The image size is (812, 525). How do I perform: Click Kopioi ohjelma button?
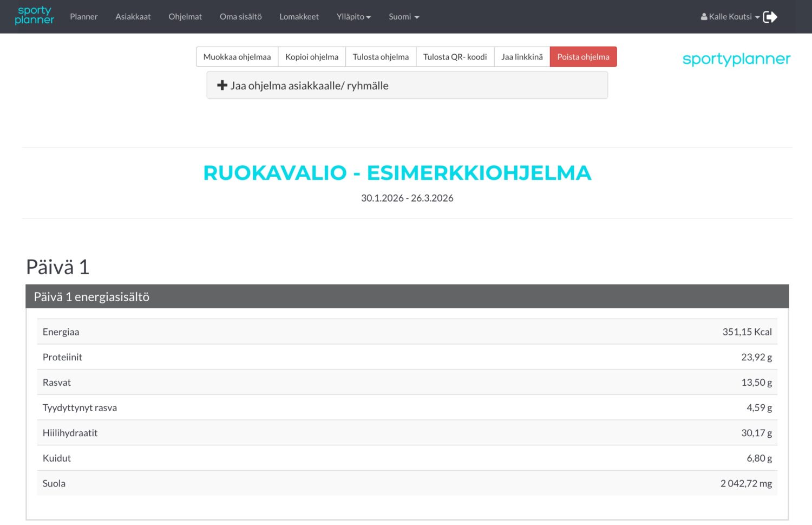[312, 56]
